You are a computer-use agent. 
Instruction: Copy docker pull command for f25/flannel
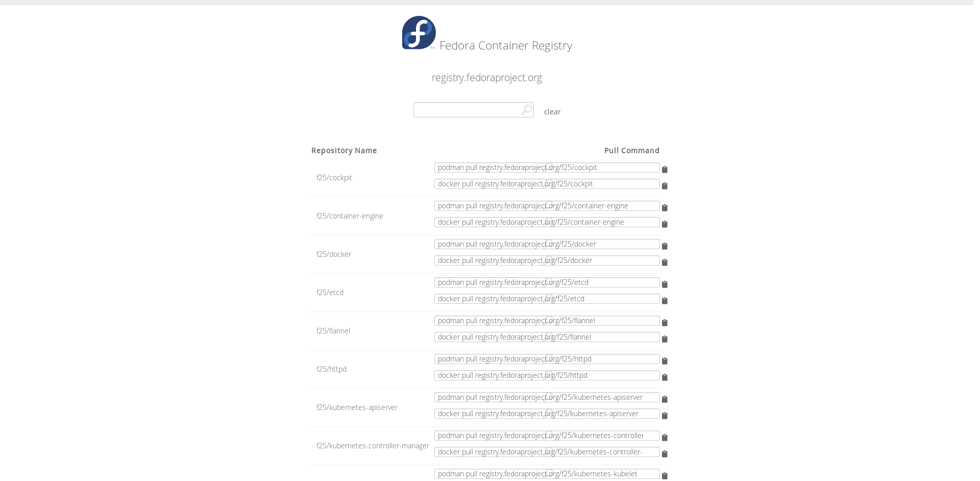[x=665, y=339]
